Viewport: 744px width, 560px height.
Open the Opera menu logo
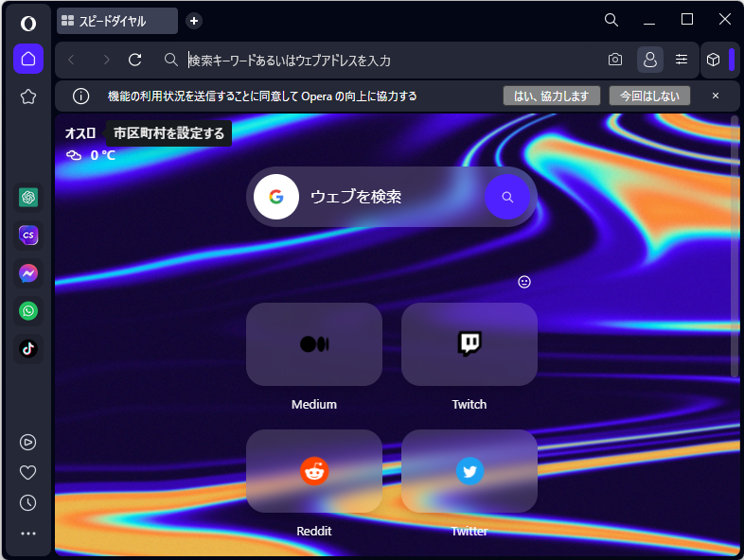(x=28, y=24)
